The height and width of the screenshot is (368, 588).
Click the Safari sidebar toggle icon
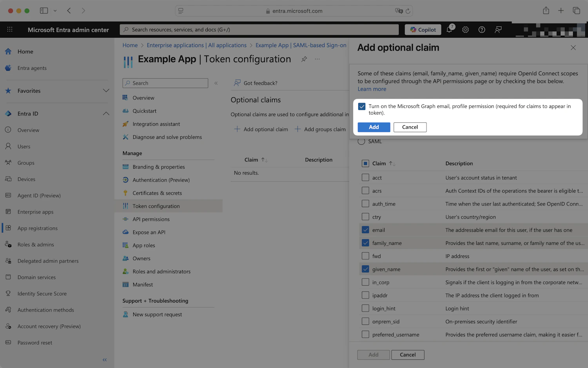[44, 11]
